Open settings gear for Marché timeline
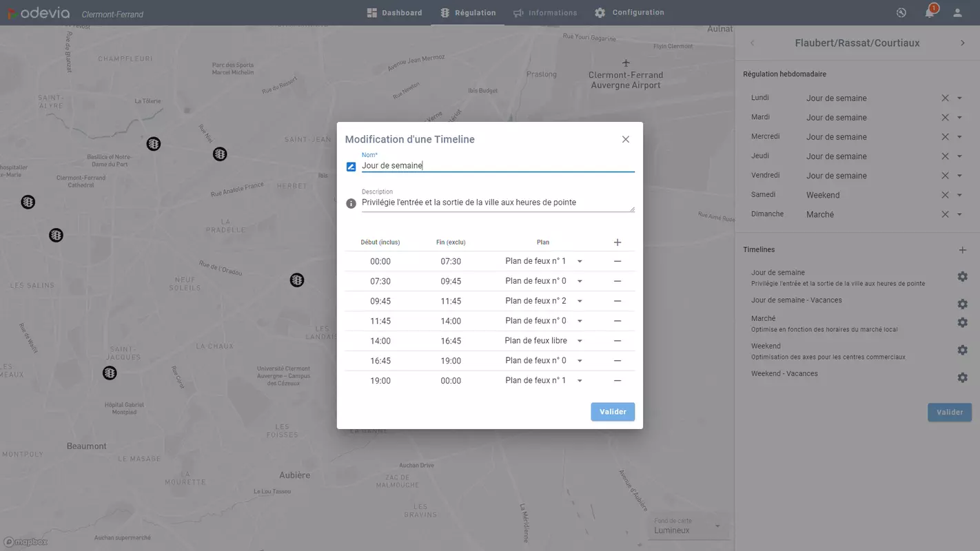The image size is (980, 551). pyautogui.click(x=962, y=322)
